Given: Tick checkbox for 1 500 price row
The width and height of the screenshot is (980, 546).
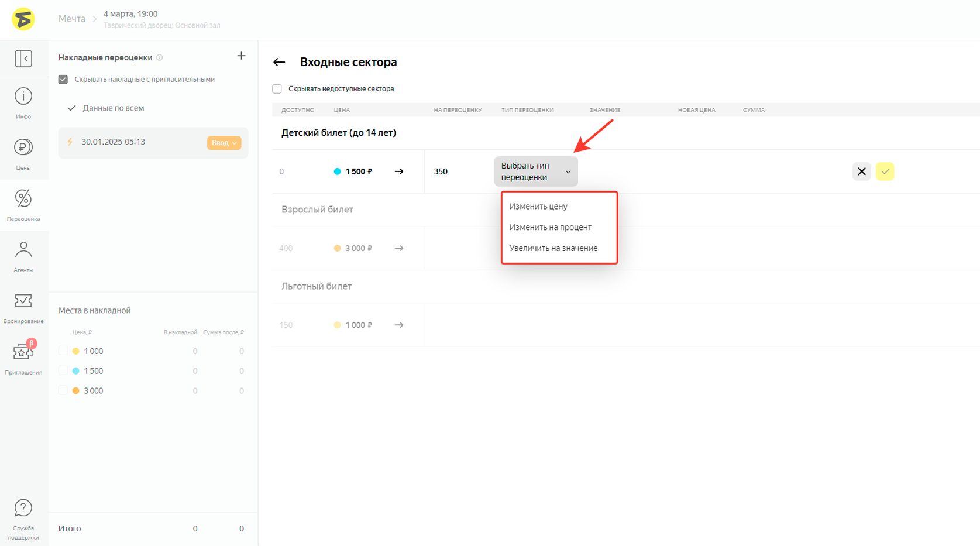Looking at the screenshot, I should coord(63,371).
